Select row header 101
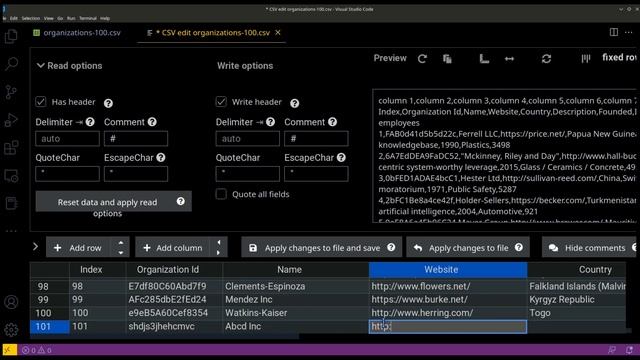 tap(50, 327)
